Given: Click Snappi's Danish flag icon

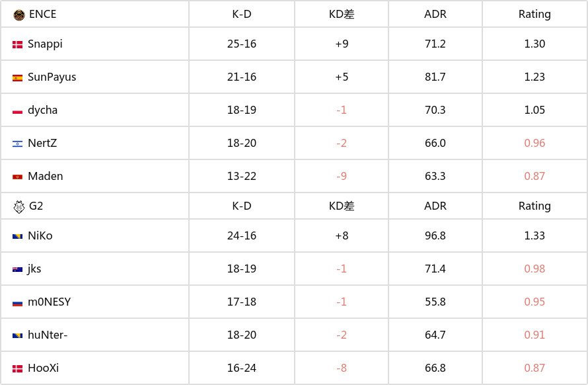Looking at the screenshot, I should tap(17, 45).
